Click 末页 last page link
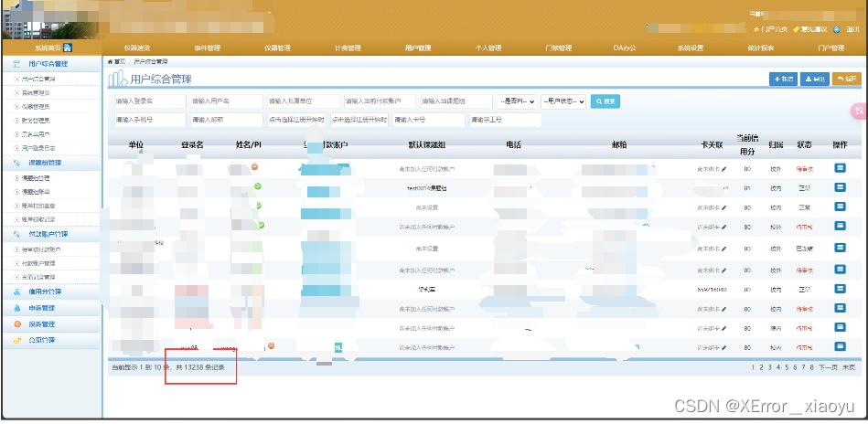 849,367
